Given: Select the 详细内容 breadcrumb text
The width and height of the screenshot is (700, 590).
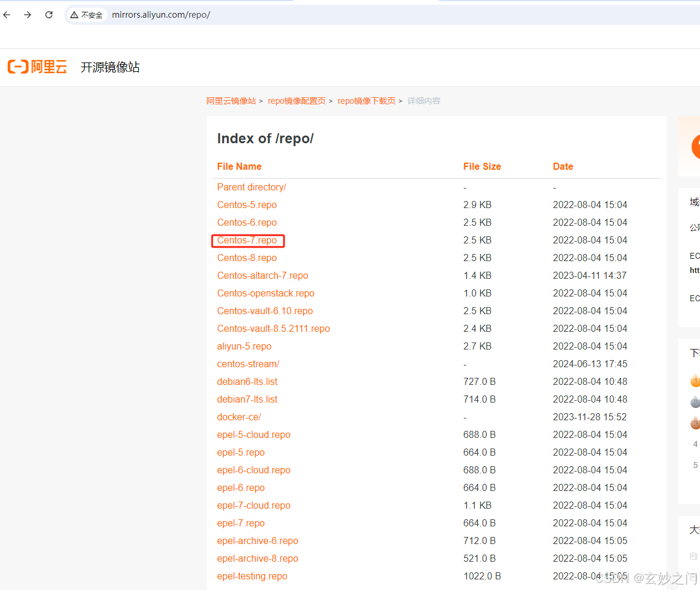Looking at the screenshot, I should (424, 101).
